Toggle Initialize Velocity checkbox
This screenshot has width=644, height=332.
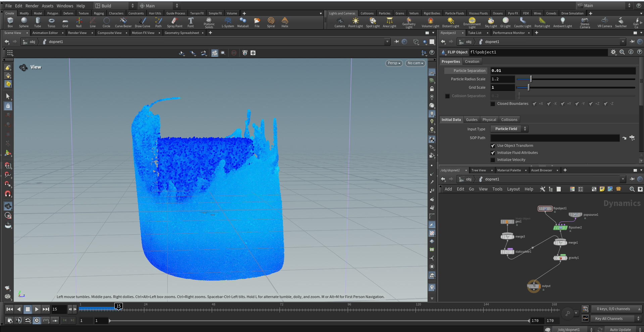pos(493,160)
